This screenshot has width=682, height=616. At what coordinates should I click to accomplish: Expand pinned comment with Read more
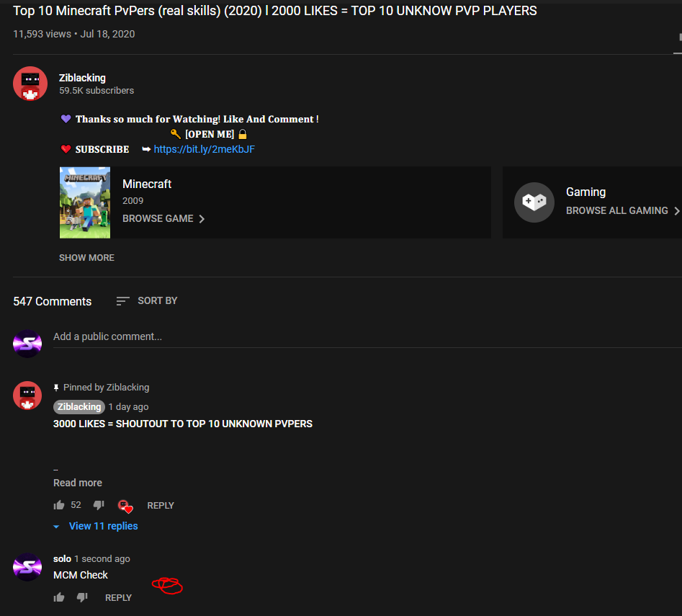point(78,483)
